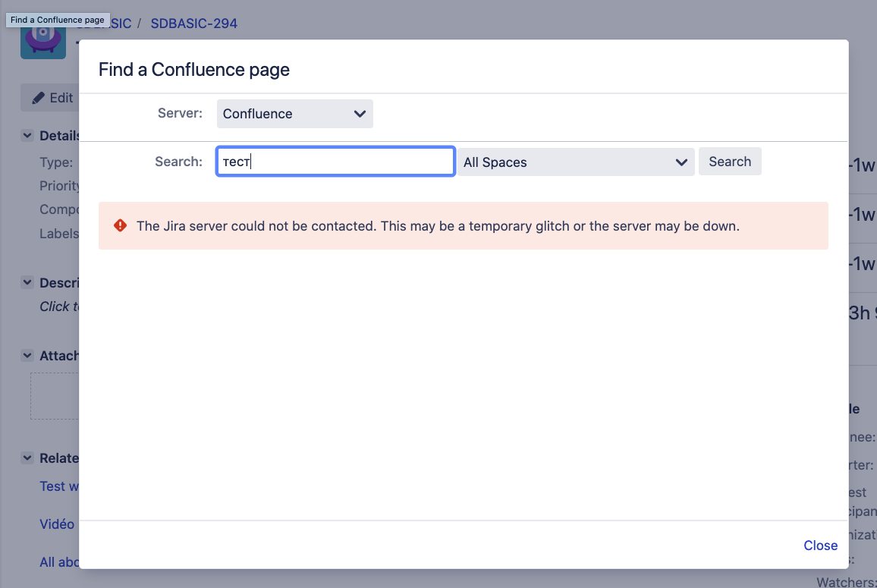Collapse the Attachments section chevron
The width and height of the screenshot is (877, 588).
[x=27, y=355]
